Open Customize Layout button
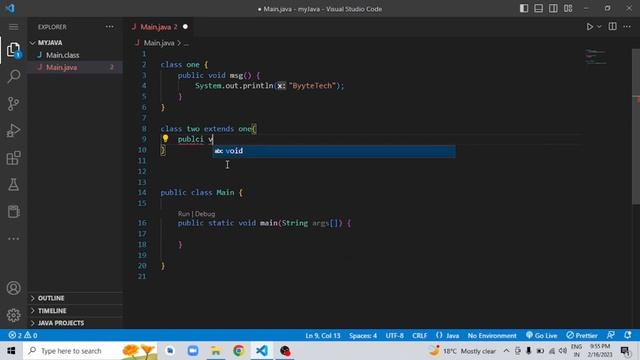The width and height of the screenshot is (640, 360). click(568, 9)
